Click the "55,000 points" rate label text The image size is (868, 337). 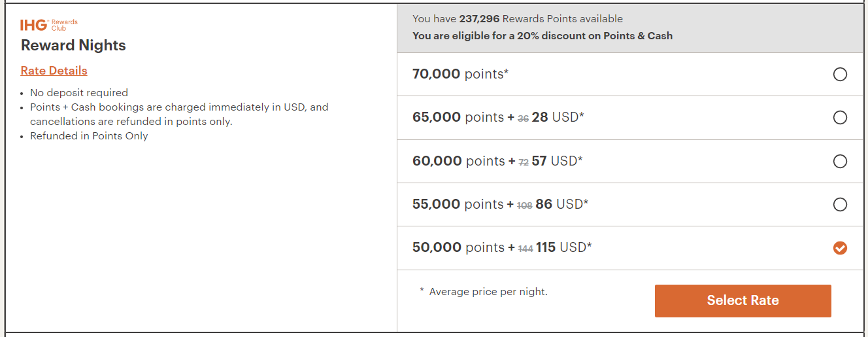(x=458, y=204)
